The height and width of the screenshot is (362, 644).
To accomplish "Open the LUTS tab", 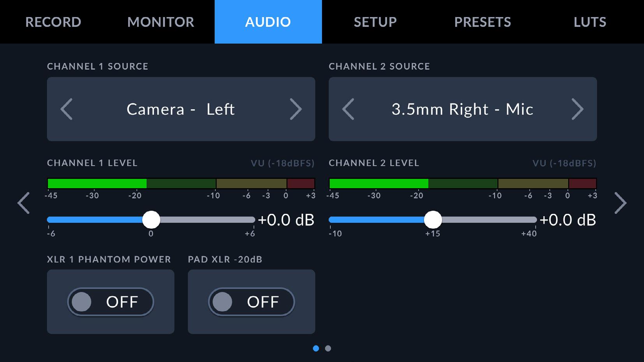I will (x=590, y=22).
